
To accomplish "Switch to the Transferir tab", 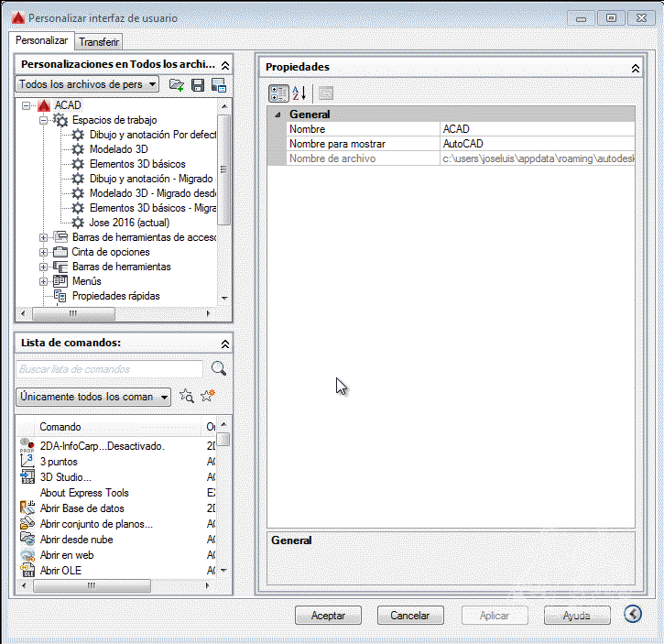I will point(99,42).
